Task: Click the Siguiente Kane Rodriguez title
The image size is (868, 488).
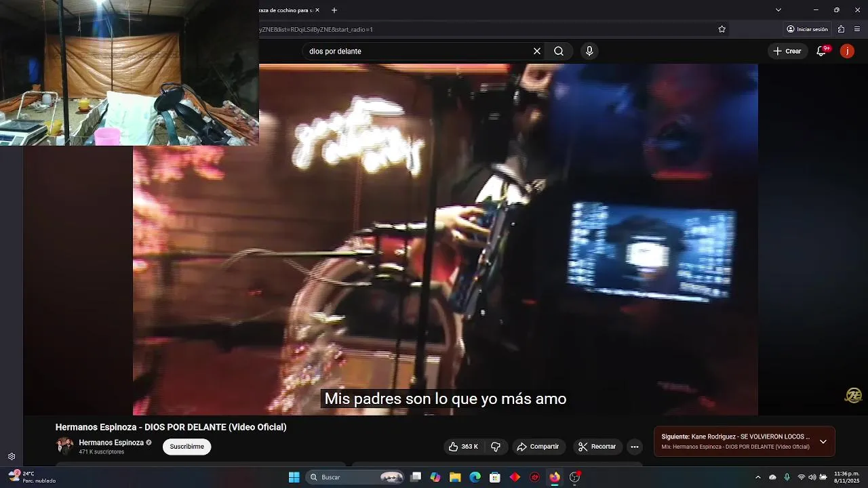Action: 736,437
